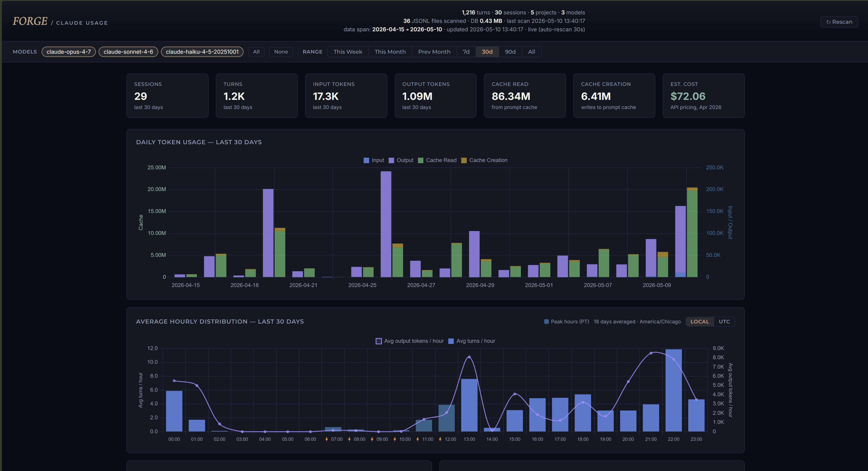Click the Input Tokens card showing 17.3K
Image resolution: width=868 pixels, height=471 pixels.
(346, 96)
